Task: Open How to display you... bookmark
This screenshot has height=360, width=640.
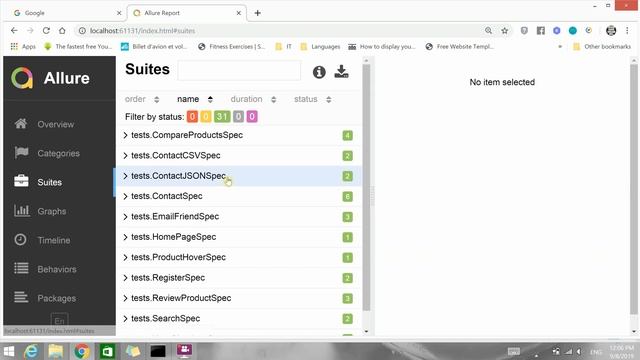Action: pos(382,47)
